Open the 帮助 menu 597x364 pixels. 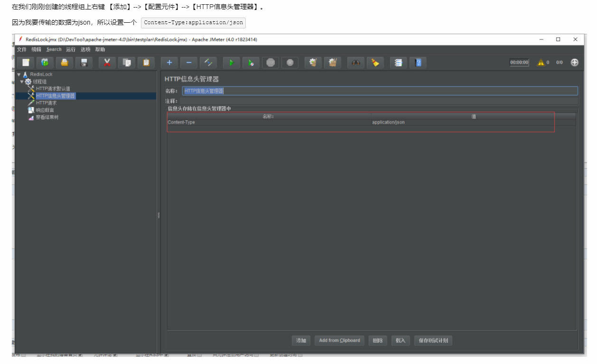100,49
